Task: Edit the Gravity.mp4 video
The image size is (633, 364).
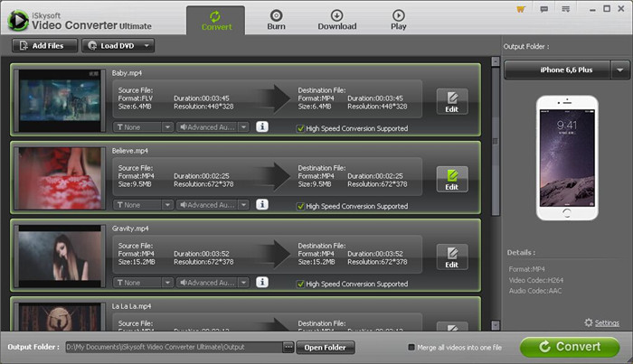Action: point(452,257)
